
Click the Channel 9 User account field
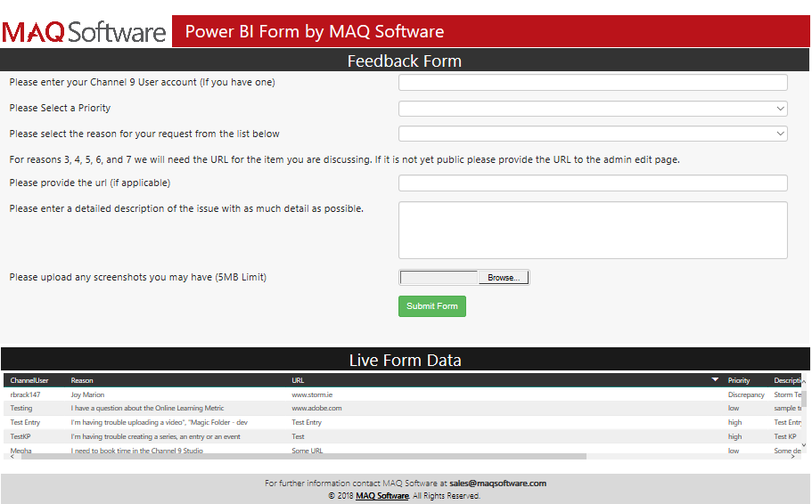pos(593,82)
